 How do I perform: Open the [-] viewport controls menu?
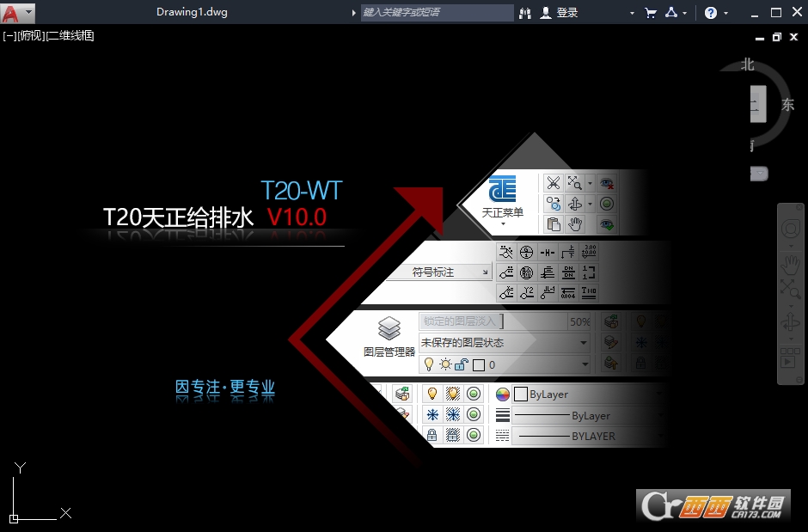point(9,35)
